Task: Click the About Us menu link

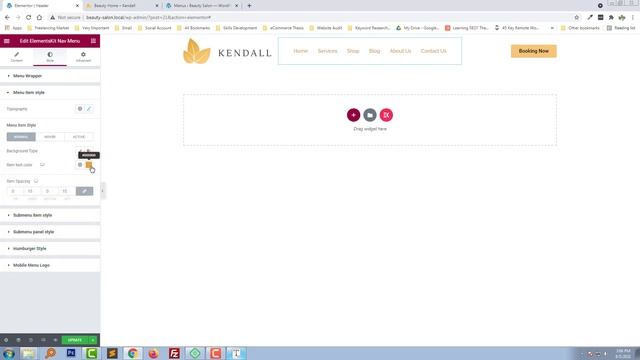Action: [x=400, y=51]
